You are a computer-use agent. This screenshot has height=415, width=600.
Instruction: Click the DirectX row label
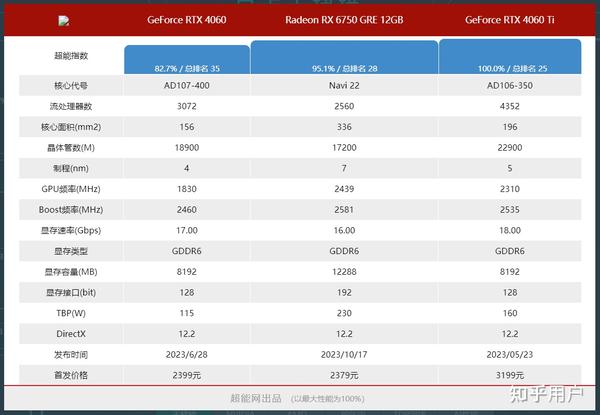71,334
